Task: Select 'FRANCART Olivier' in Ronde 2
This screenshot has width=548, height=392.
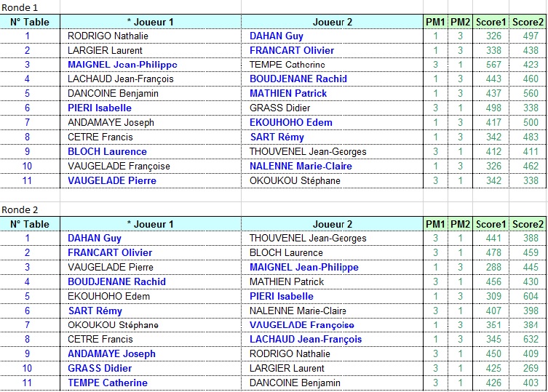Action: pos(110,252)
